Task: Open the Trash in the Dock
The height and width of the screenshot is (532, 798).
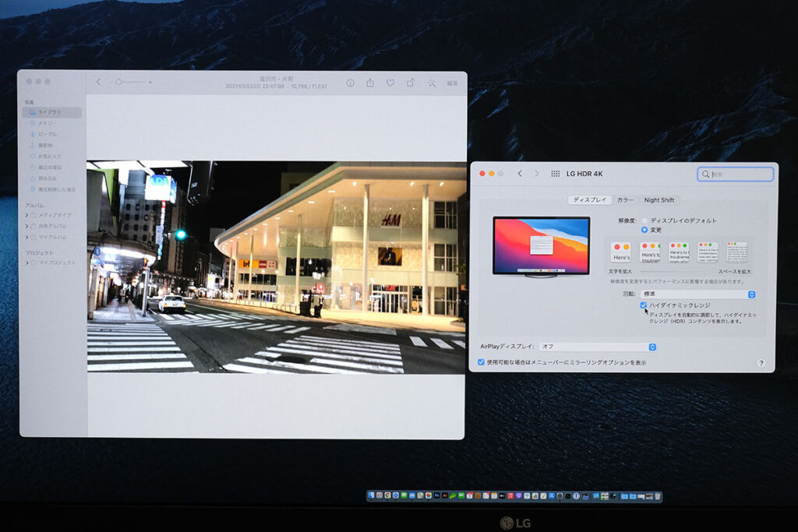Action: (x=658, y=496)
